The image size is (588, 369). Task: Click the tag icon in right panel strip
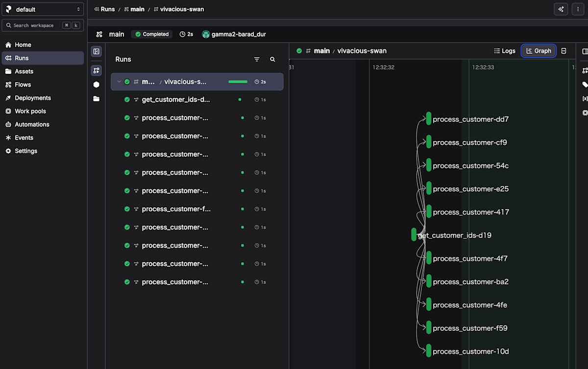585,85
